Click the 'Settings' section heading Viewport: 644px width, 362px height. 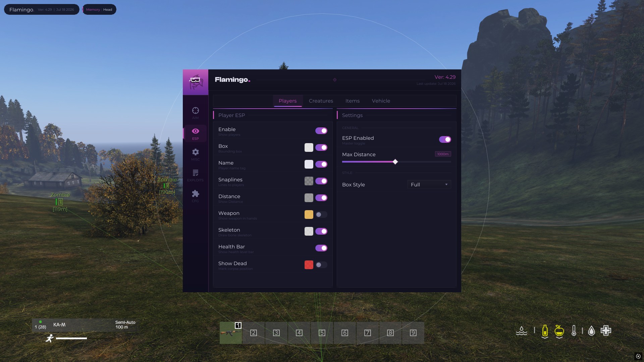352,115
